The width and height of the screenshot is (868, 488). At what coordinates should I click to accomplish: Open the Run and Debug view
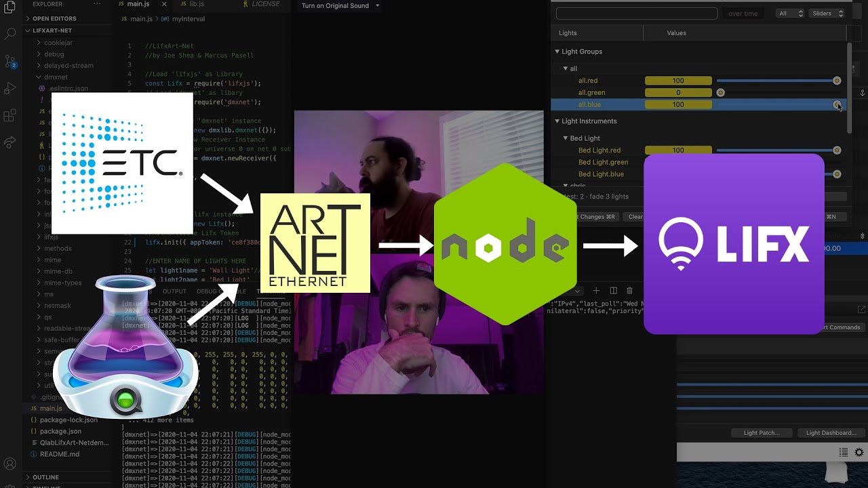(x=10, y=88)
